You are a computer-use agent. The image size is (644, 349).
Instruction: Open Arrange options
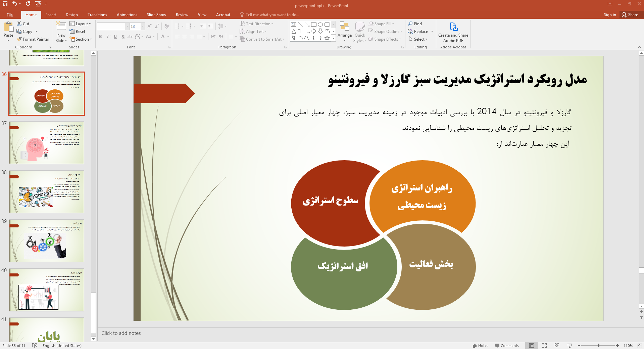345,32
